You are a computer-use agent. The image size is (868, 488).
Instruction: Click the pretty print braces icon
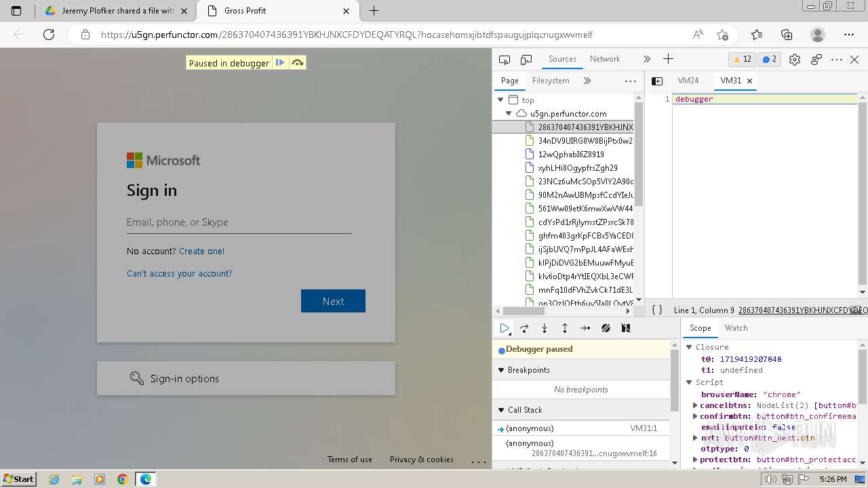pos(656,310)
